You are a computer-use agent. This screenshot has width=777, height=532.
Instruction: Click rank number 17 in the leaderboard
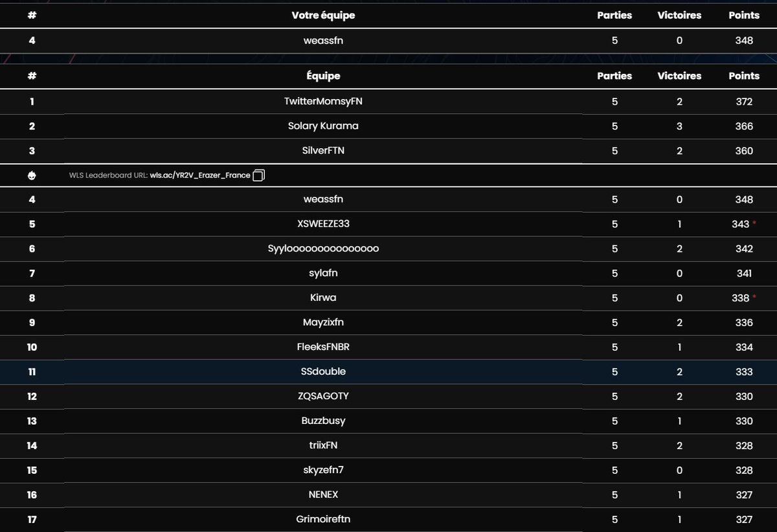[32, 519]
